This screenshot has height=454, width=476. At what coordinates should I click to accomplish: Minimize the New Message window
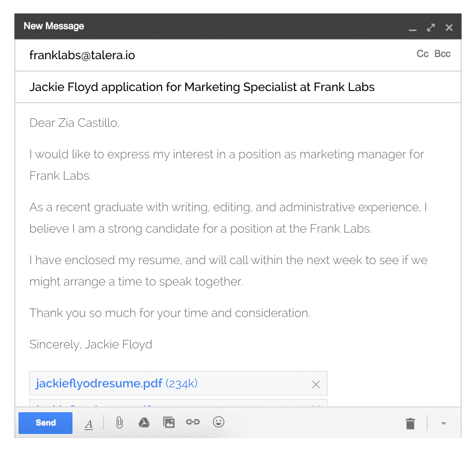412,28
